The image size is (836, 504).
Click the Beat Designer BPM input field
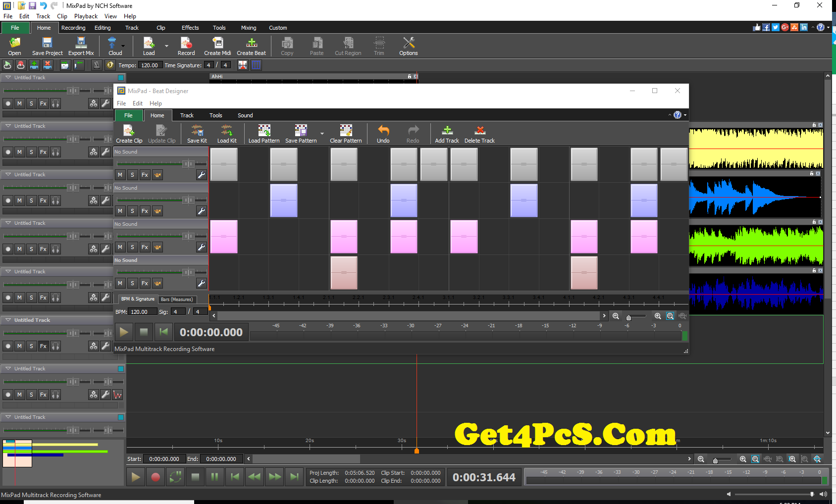click(x=142, y=311)
